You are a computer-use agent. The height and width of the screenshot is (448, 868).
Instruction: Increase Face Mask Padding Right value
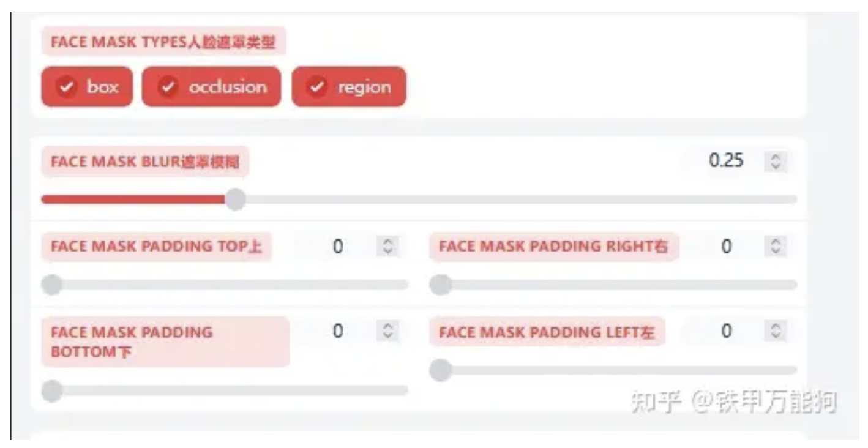(776, 241)
